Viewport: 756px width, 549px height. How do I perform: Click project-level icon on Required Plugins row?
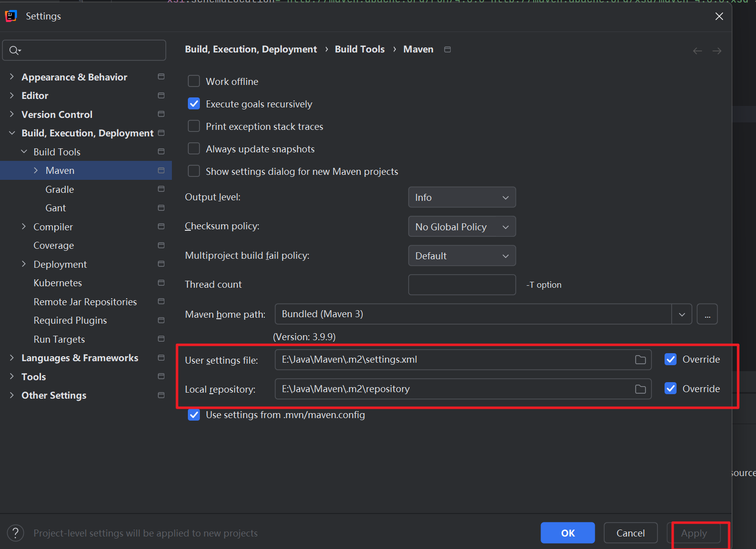pyautogui.click(x=161, y=320)
